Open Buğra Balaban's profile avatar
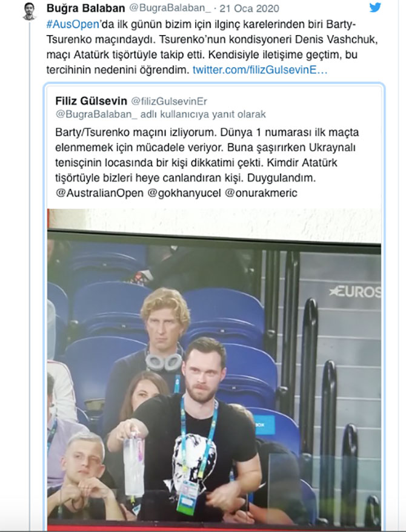406x532 pixels. click(30, 11)
